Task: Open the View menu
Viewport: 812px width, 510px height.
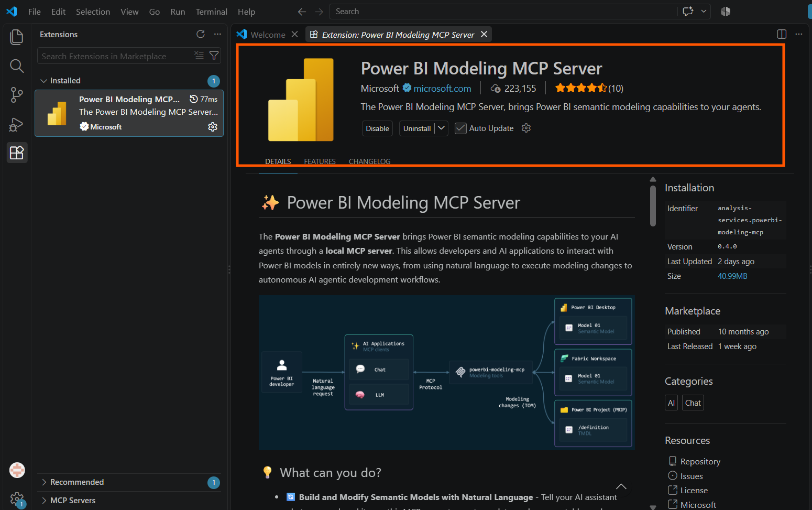Action: pyautogui.click(x=129, y=12)
